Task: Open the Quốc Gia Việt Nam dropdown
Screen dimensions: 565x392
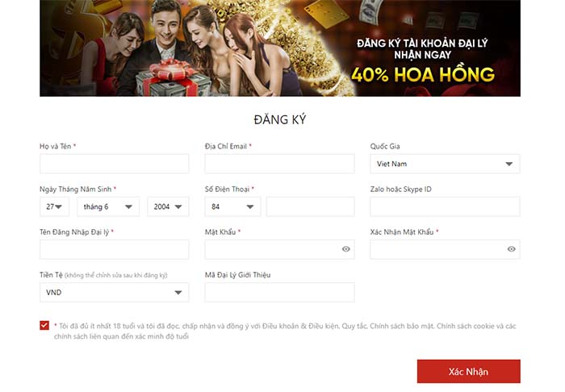Action: (445, 164)
